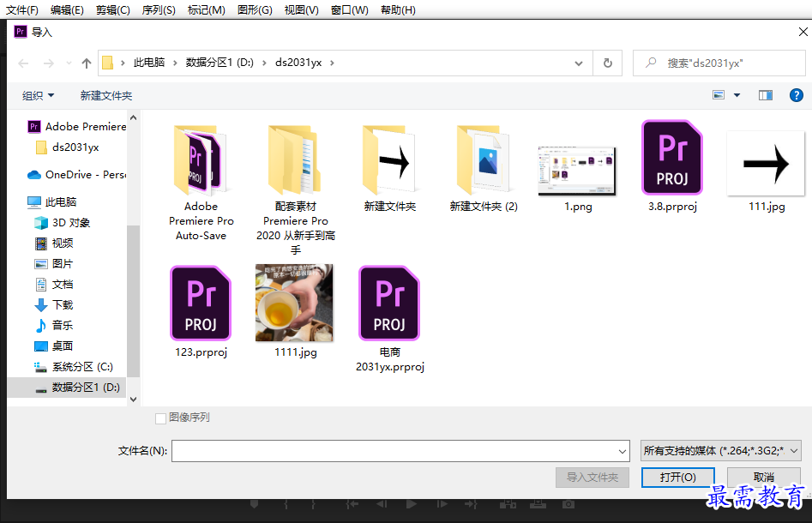The width and height of the screenshot is (812, 523).
Task: Click the Forward navigation arrow
Action: [x=48, y=63]
